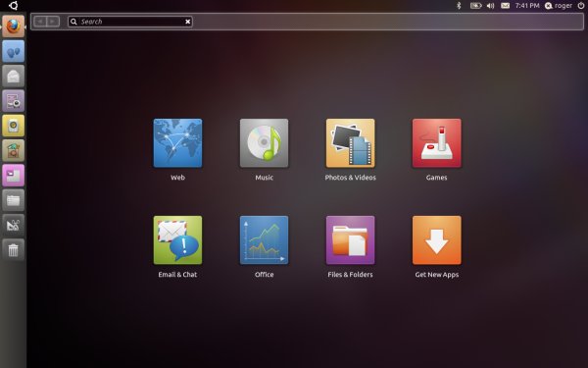588x368 pixels.
Task: Clear the search with the X button
Action: 187,22
